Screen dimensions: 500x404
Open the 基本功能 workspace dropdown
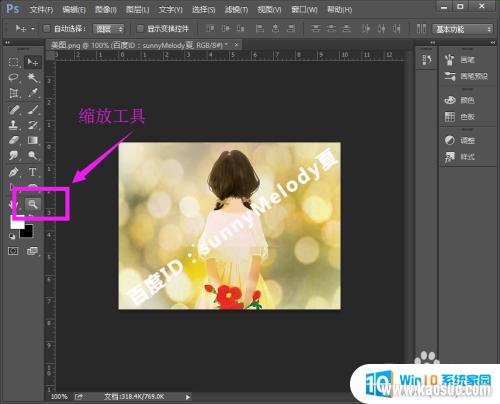462,29
